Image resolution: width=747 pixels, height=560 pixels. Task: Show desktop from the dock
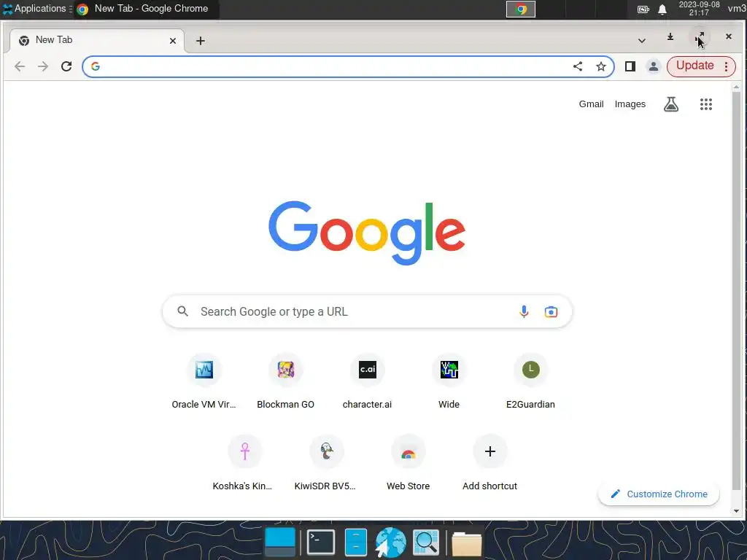click(280, 542)
